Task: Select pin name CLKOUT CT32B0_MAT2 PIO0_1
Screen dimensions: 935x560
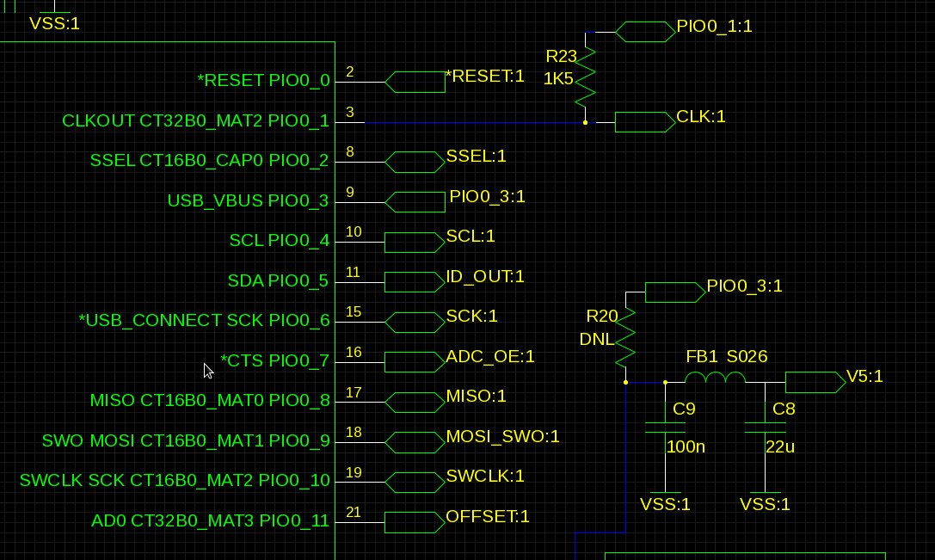Action: (195, 121)
